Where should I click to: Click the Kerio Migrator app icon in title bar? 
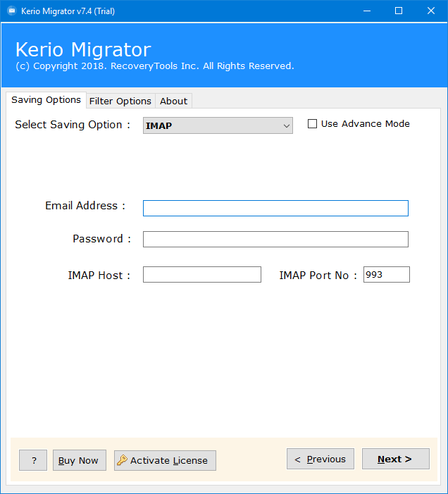[11, 11]
